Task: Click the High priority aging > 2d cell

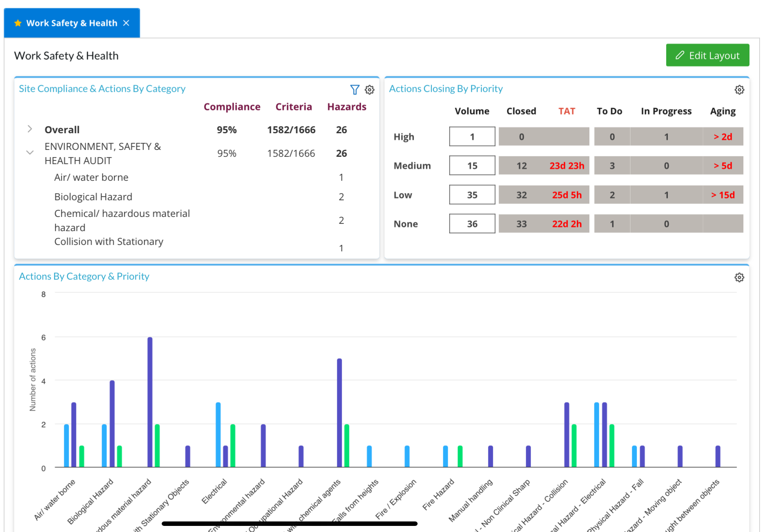Action: coord(722,137)
